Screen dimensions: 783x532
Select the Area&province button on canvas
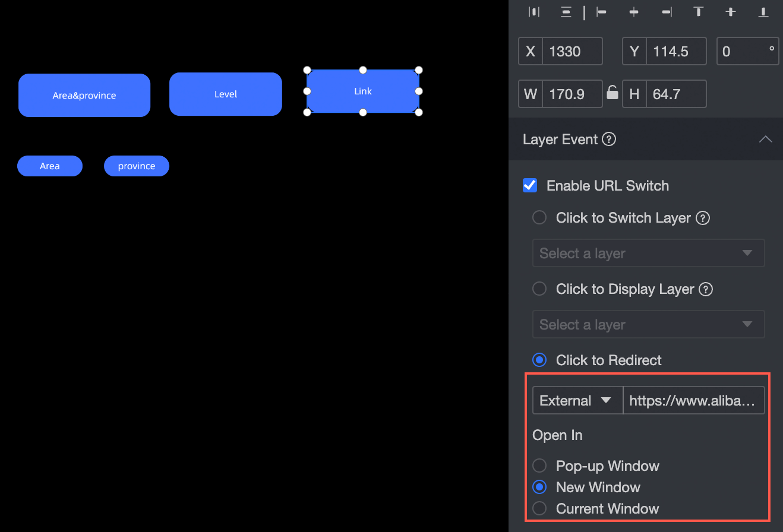(x=84, y=95)
